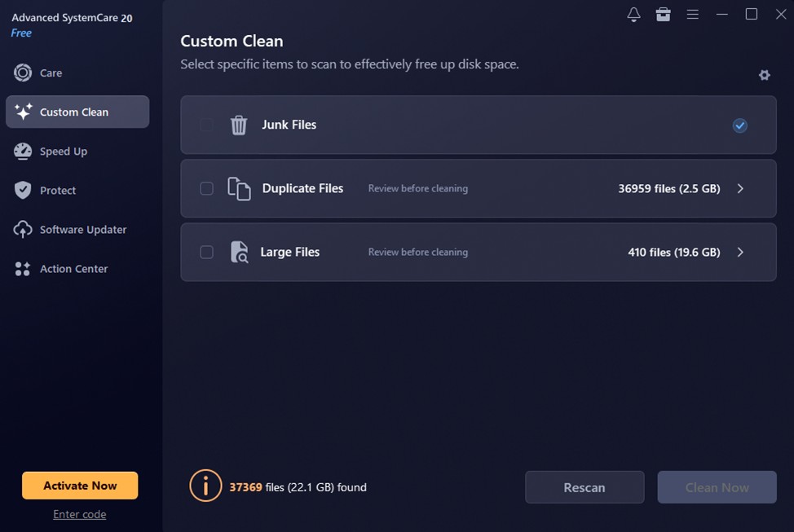Tick the Large Files checkbox

click(206, 252)
